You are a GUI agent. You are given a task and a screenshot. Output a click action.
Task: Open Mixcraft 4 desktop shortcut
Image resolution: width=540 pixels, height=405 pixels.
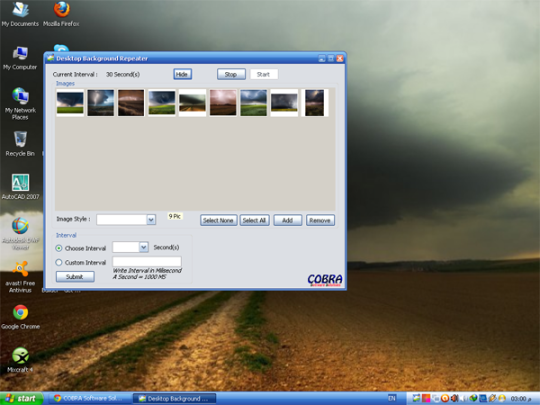coord(20,360)
